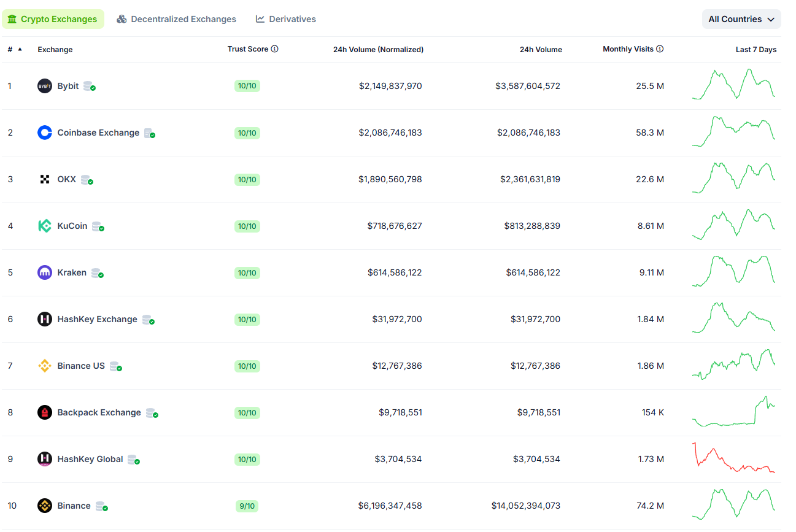Click the Kraken logo icon

point(45,272)
